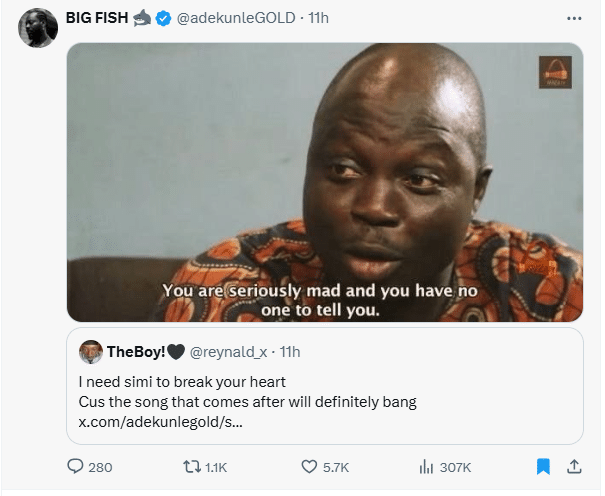Open the view analytics bar chart icon
Image resolution: width=605 pixels, height=496 pixels.
pyautogui.click(x=425, y=466)
